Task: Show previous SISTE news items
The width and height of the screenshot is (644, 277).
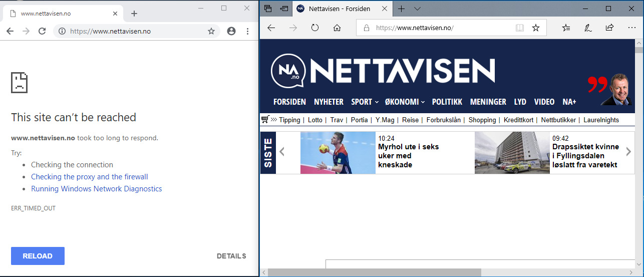Action: pos(282,152)
